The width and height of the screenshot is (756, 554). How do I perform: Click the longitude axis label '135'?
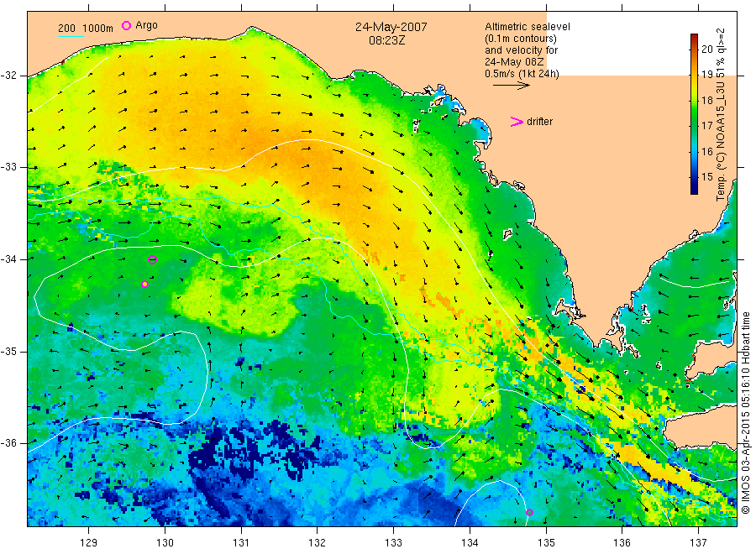point(546,543)
